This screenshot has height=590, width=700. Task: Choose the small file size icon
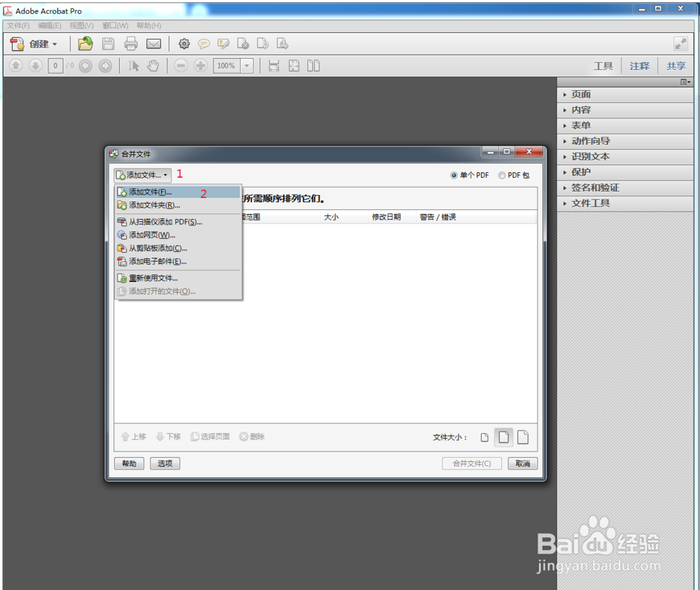(x=484, y=437)
